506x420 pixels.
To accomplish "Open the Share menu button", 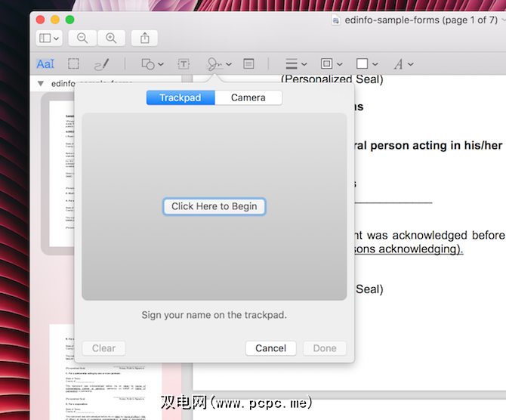I will click(144, 38).
